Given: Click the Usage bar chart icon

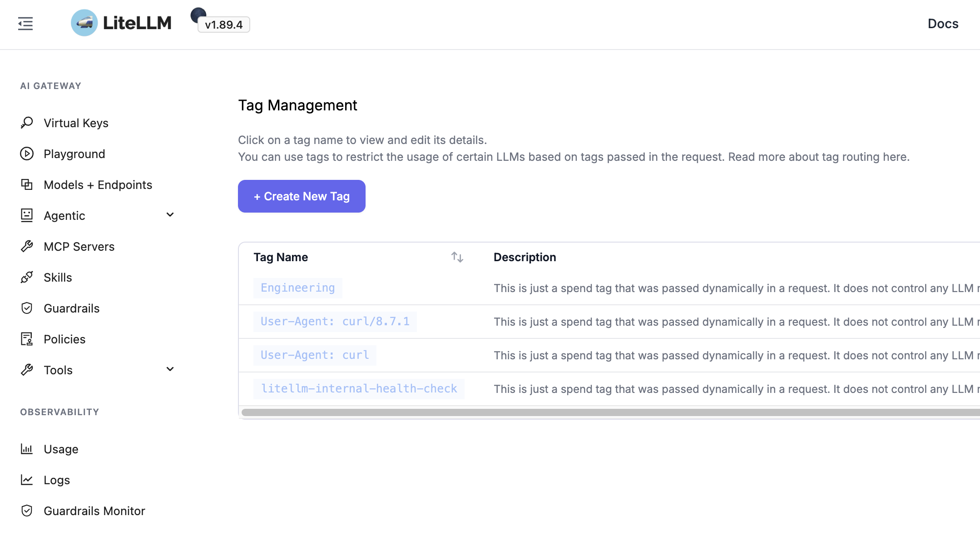Looking at the screenshot, I should tap(27, 449).
